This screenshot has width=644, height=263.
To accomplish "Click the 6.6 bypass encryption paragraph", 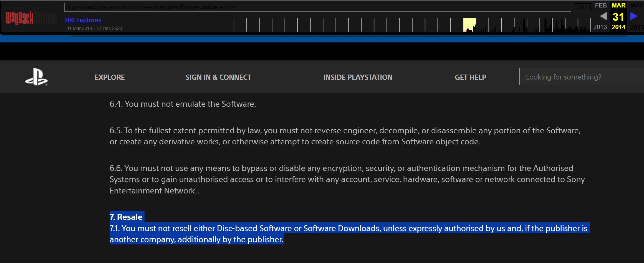I will [347, 179].
